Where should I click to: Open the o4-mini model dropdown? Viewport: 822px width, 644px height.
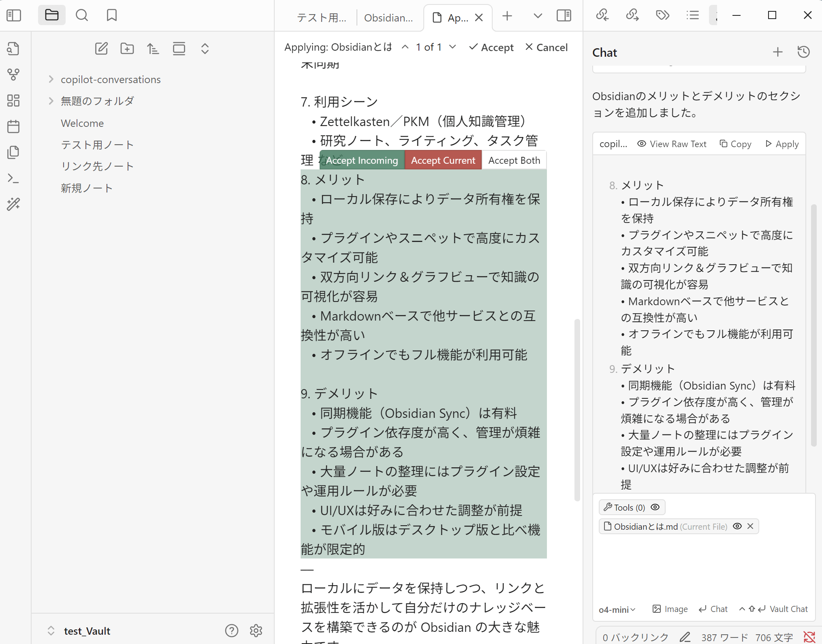(617, 609)
